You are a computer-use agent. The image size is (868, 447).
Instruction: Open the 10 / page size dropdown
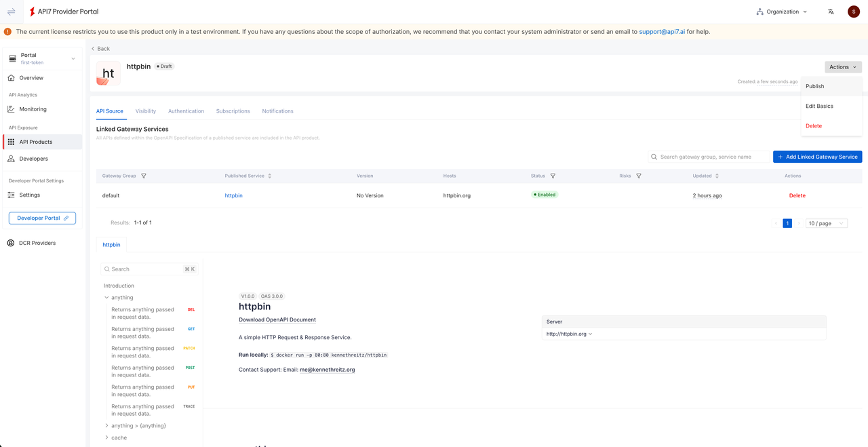click(x=826, y=222)
